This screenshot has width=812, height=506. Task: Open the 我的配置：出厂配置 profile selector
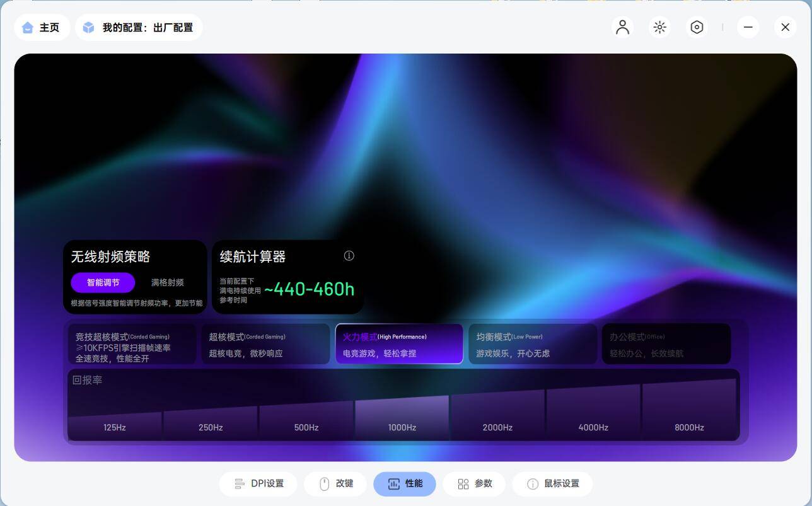point(139,28)
